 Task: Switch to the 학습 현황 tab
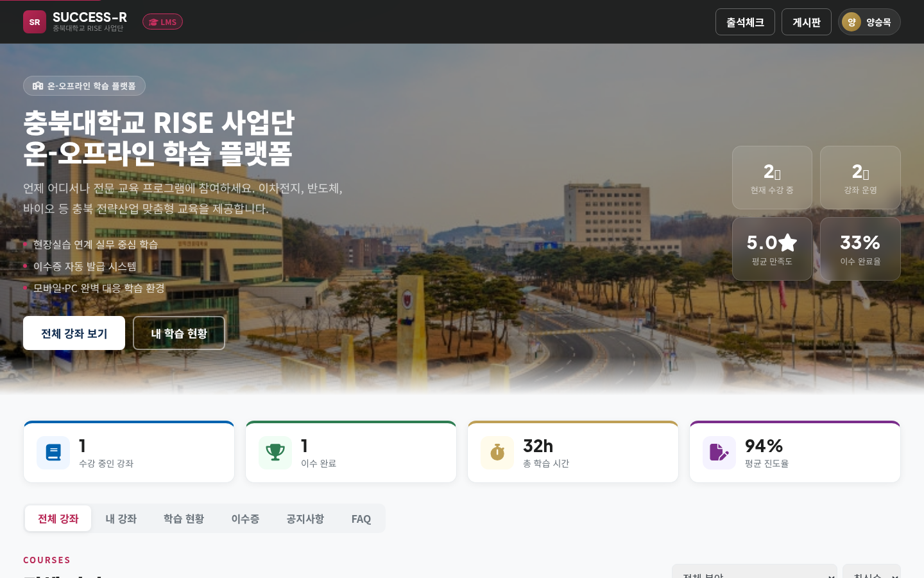click(x=184, y=518)
